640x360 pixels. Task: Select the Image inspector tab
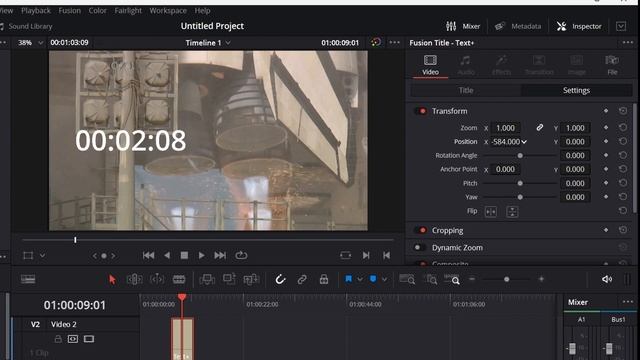coord(576,65)
